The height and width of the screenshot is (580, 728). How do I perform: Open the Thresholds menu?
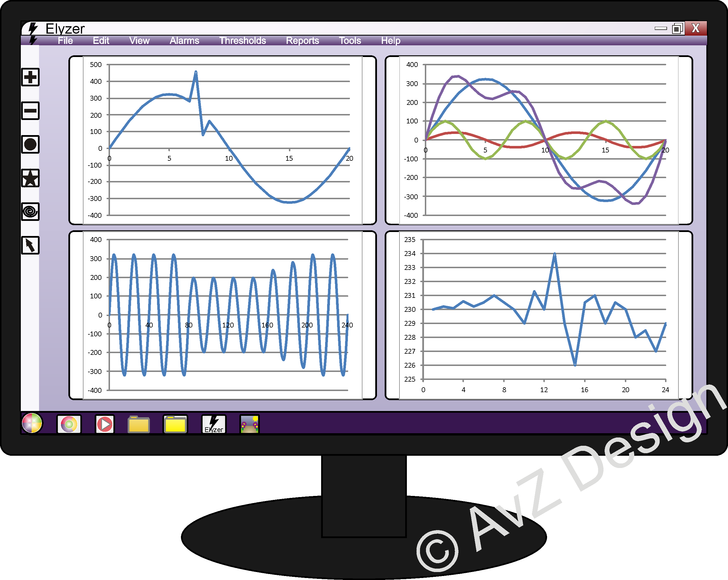(242, 40)
